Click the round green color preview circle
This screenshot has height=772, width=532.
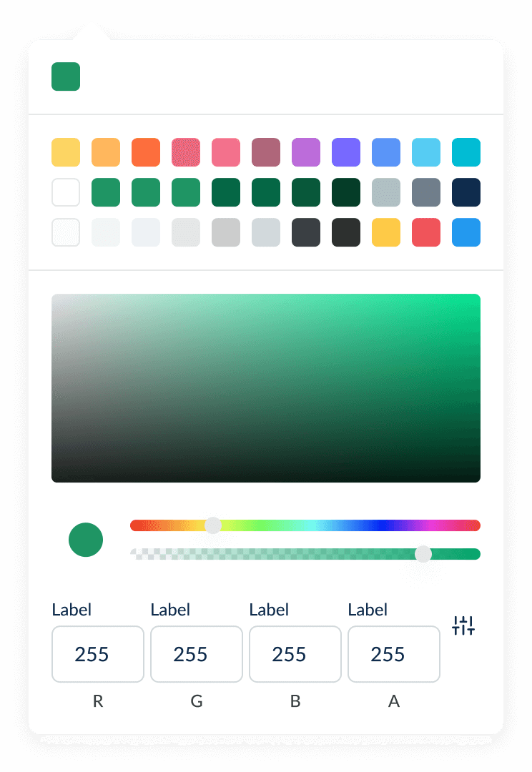pyautogui.click(x=86, y=540)
